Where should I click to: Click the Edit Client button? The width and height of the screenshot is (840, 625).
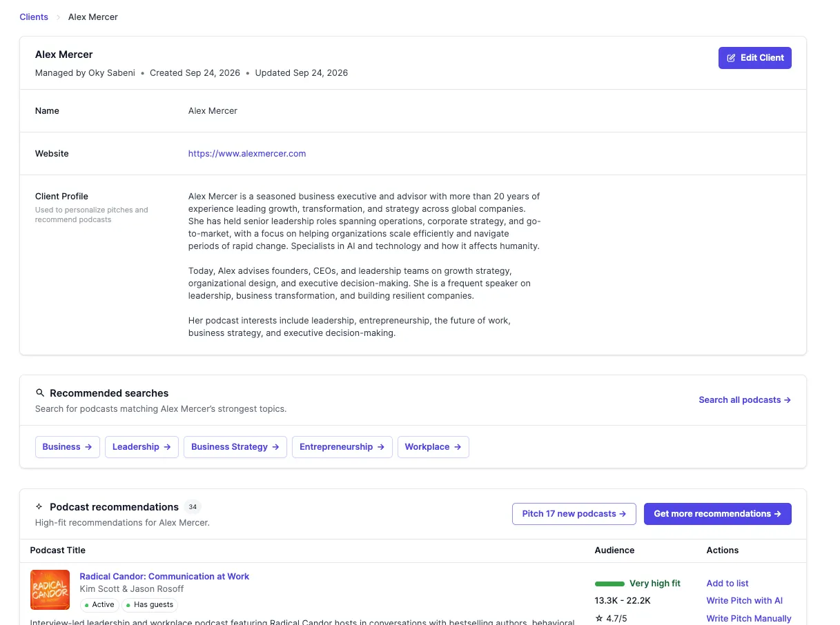click(754, 58)
